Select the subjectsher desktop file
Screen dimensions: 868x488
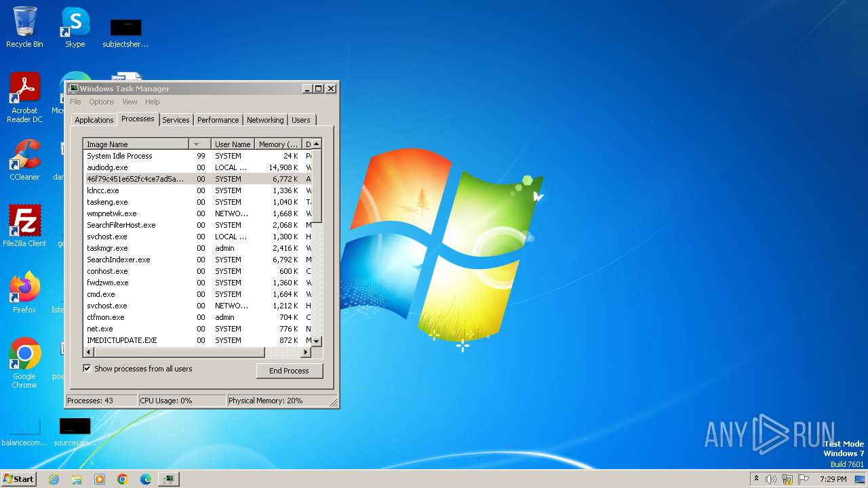[x=125, y=33]
